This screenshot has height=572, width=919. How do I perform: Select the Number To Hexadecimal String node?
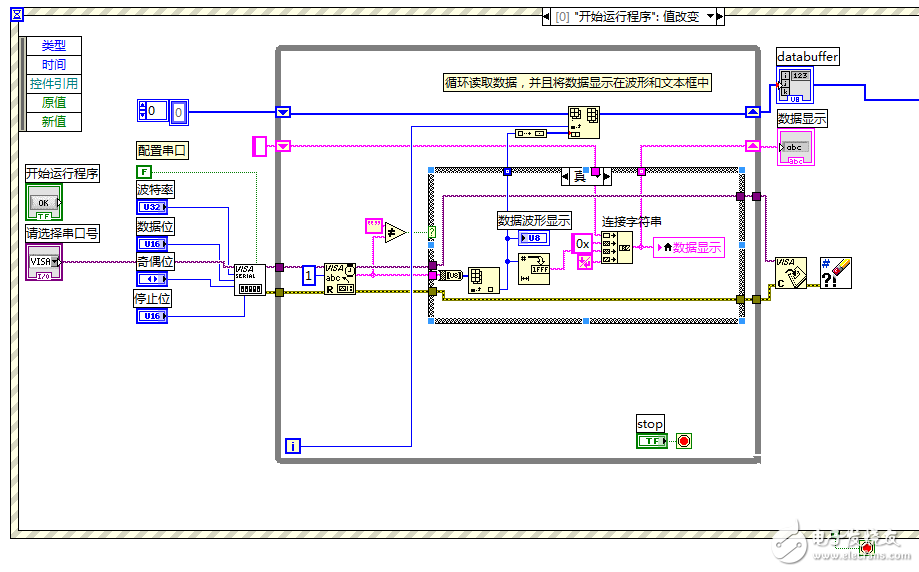tap(534, 269)
